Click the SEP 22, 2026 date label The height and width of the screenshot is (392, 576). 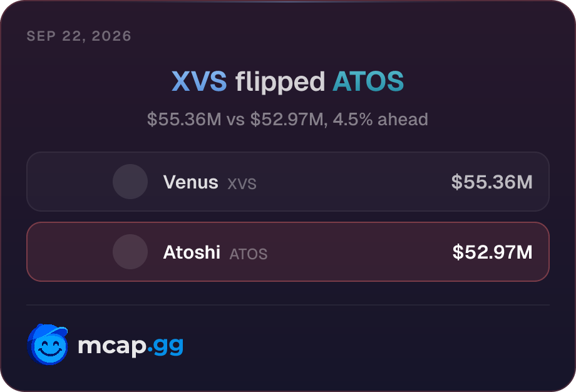(x=79, y=36)
